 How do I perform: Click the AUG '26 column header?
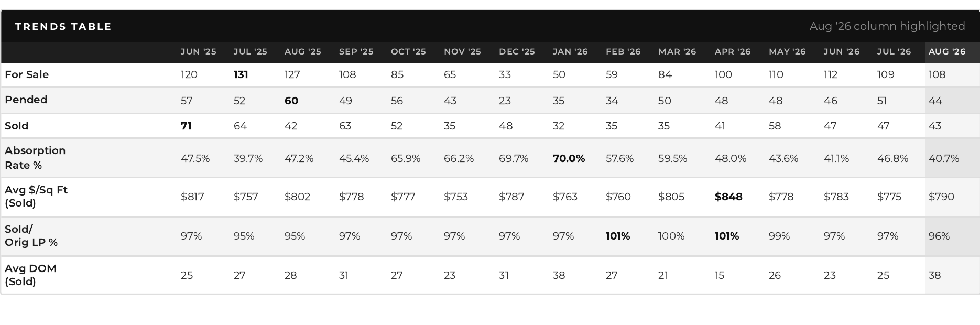(946, 51)
